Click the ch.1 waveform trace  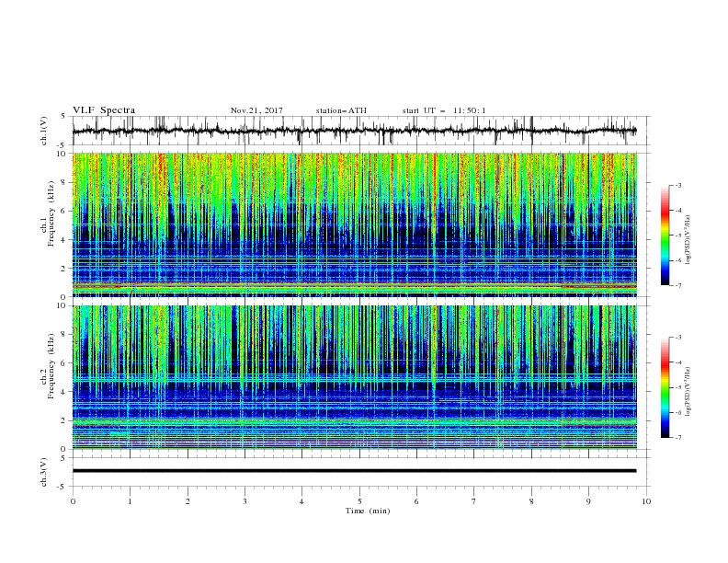[354, 131]
